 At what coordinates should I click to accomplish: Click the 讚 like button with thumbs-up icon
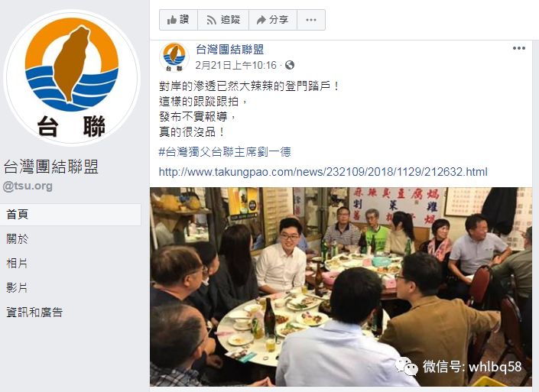(178, 20)
